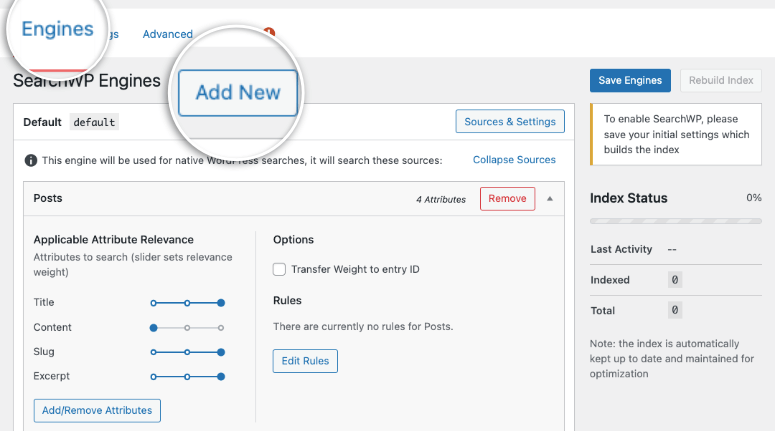
Task: Click the Excerpt slider's lowest stop
Action: click(x=154, y=377)
